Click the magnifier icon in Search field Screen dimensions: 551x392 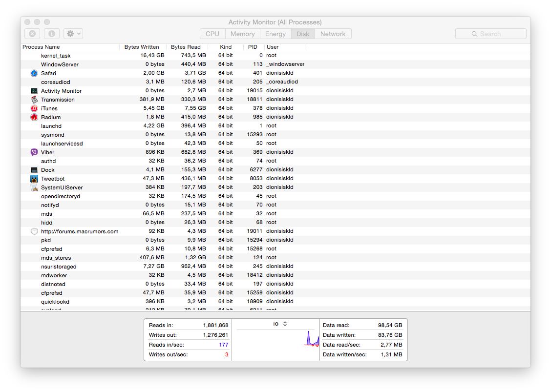pyautogui.click(x=474, y=34)
